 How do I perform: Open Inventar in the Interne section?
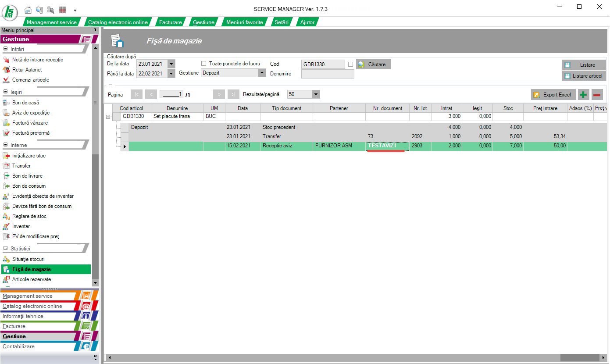21,226
